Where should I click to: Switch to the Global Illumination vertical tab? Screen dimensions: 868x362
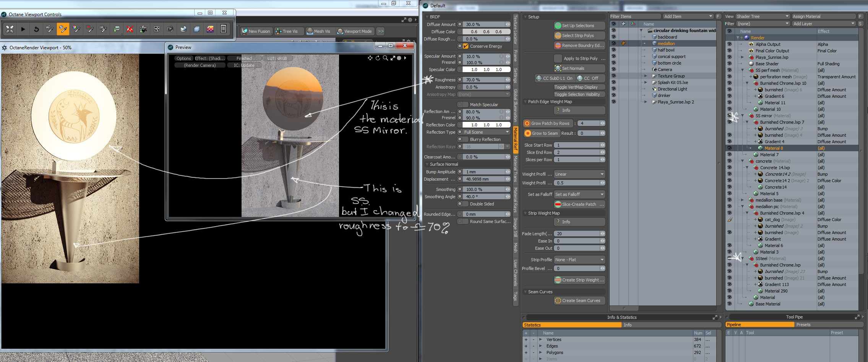[515, 105]
